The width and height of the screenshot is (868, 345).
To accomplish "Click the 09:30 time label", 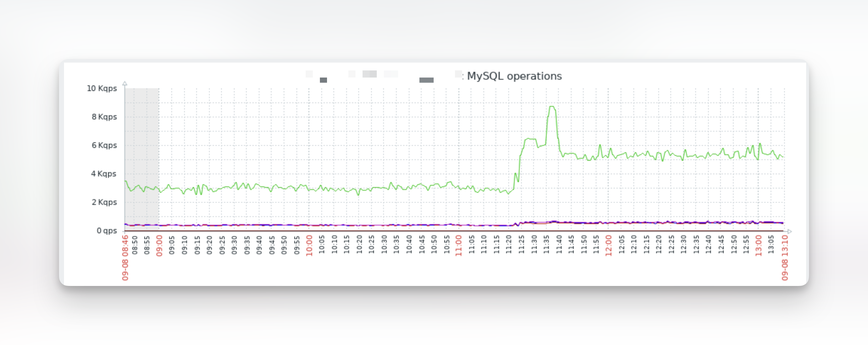I will click(234, 245).
